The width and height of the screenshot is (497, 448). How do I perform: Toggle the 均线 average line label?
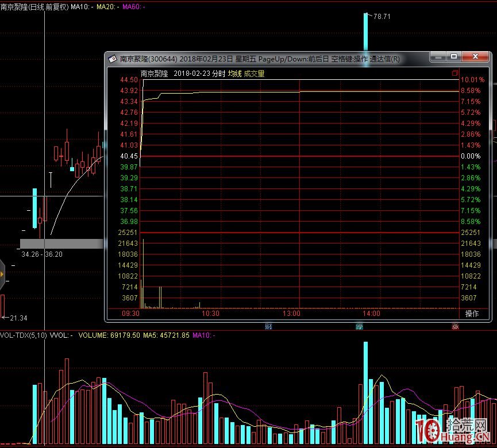(x=234, y=74)
